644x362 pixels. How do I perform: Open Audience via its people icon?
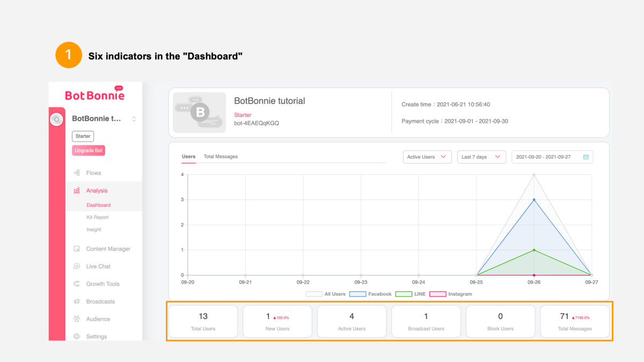(x=77, y=319)
